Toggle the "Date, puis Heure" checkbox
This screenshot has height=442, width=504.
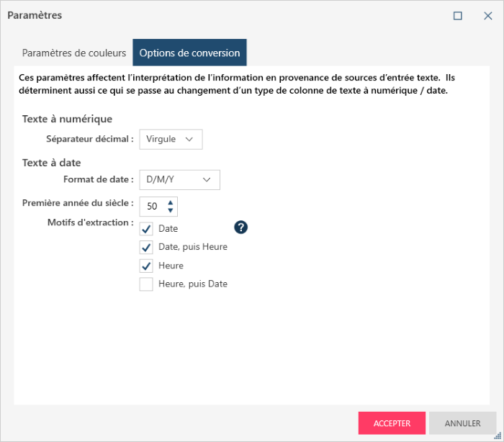(x=146, y=248)
